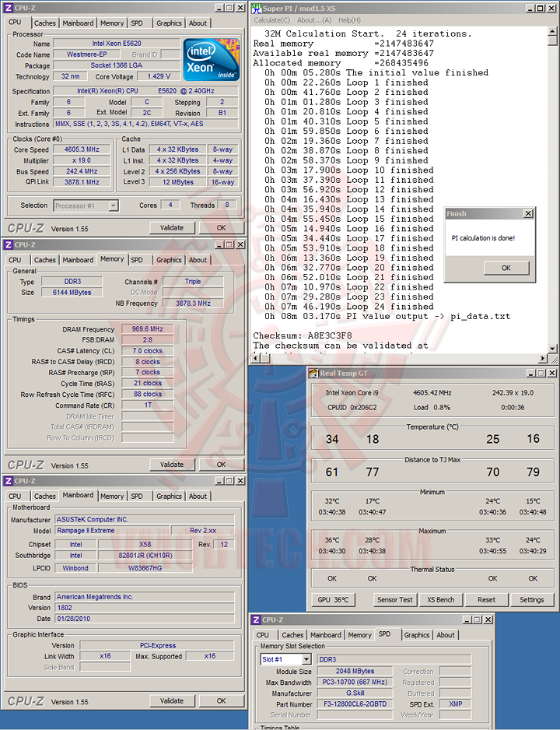Click the Multiplier x 19.0 field
This screenshot has height=730, width=560.
82,160
